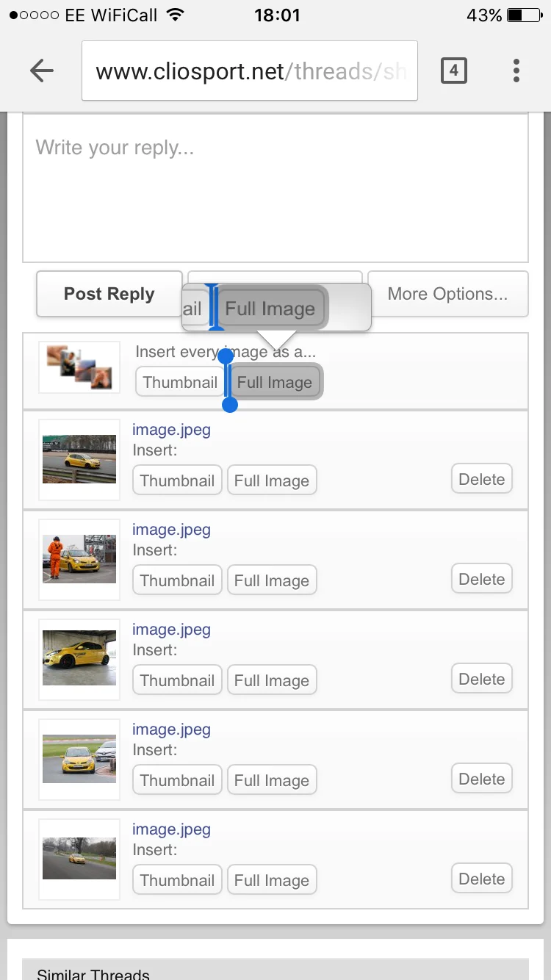Click the upper blue text selection handle
The width and height of the screenshot is (551, 980).
point(226,356)
